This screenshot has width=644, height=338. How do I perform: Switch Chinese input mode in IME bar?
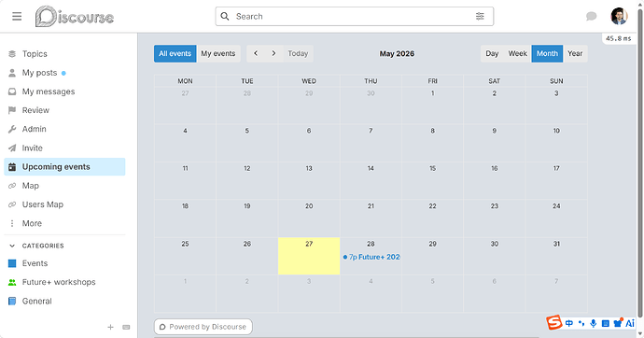tap(568, 323)
